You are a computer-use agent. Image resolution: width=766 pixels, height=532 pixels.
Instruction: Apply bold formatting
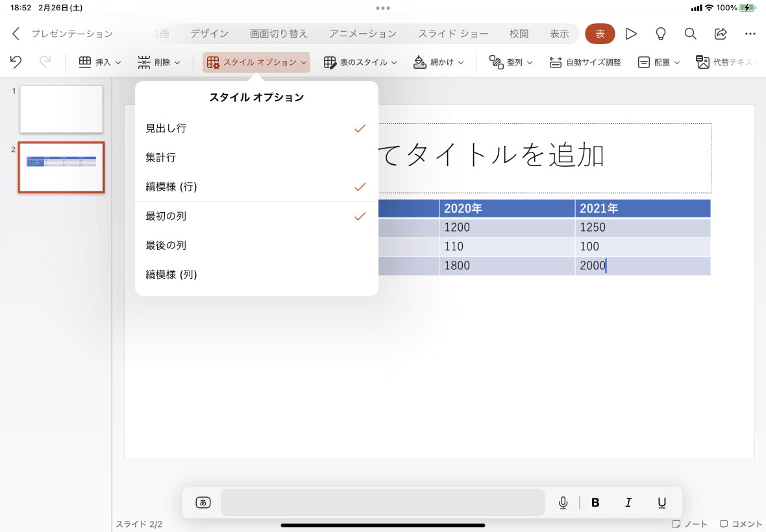595,502
